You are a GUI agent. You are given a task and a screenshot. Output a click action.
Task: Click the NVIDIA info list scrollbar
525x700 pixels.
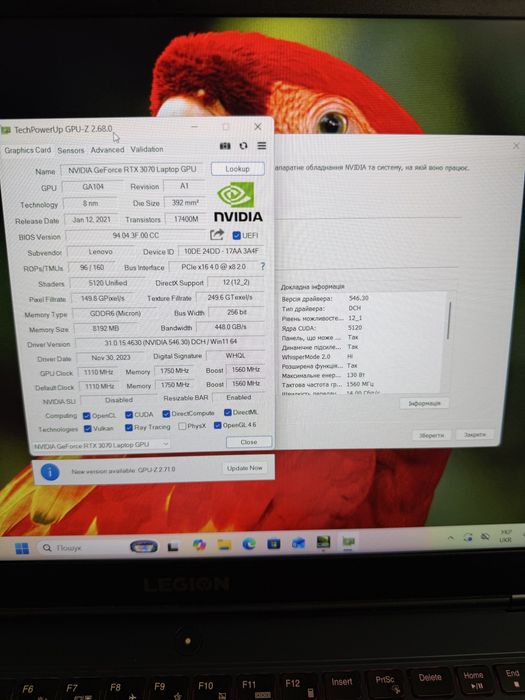449,320
